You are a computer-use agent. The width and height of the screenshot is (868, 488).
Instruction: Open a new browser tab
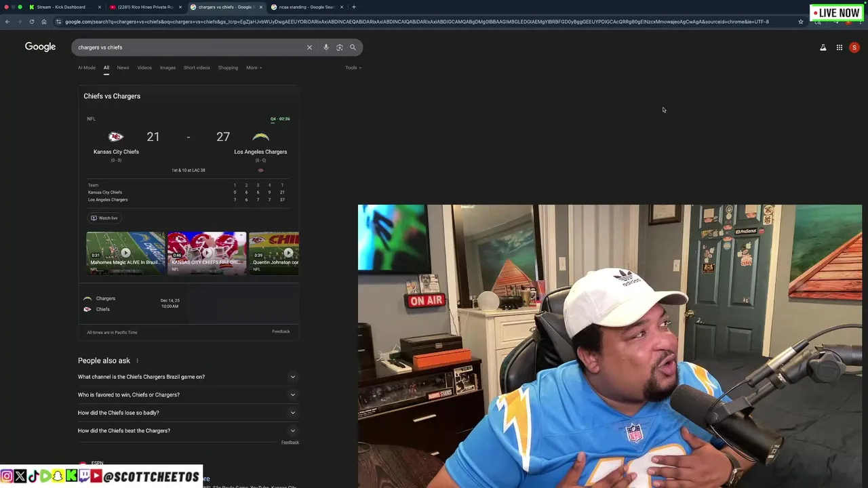(x=353, y=7)
